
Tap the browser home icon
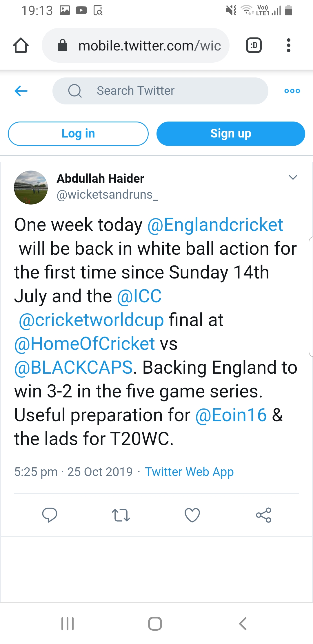[21, 46]
